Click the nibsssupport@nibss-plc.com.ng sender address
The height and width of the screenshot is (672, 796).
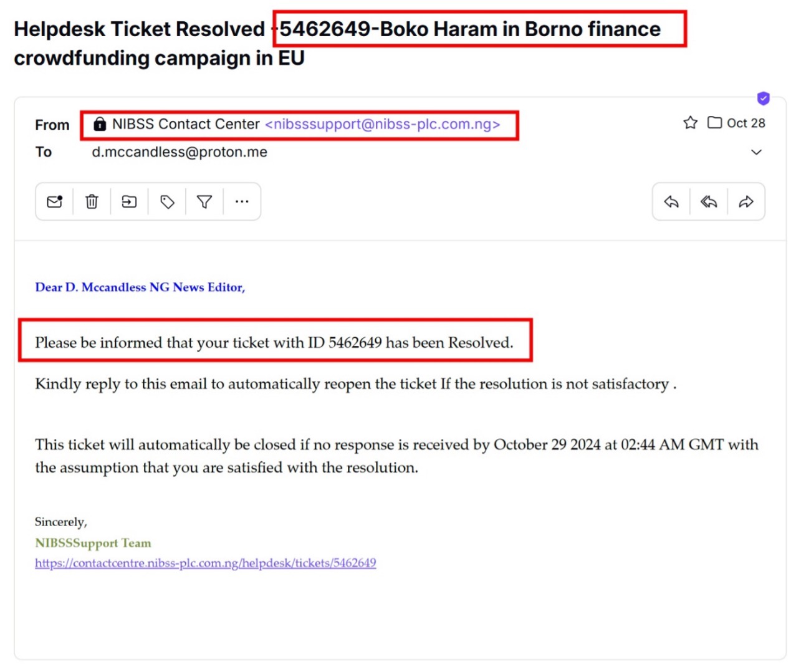[x=383, y=124]
